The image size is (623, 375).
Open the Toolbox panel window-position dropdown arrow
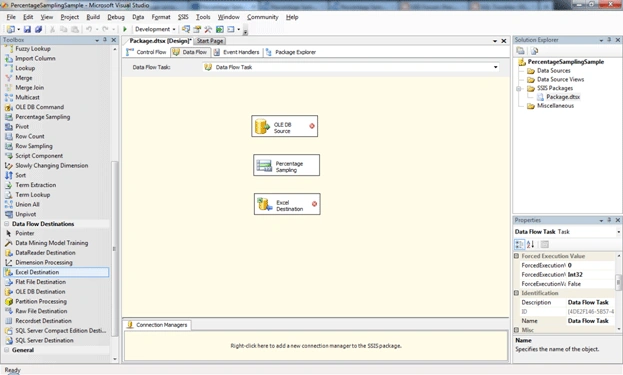[97, 40]
